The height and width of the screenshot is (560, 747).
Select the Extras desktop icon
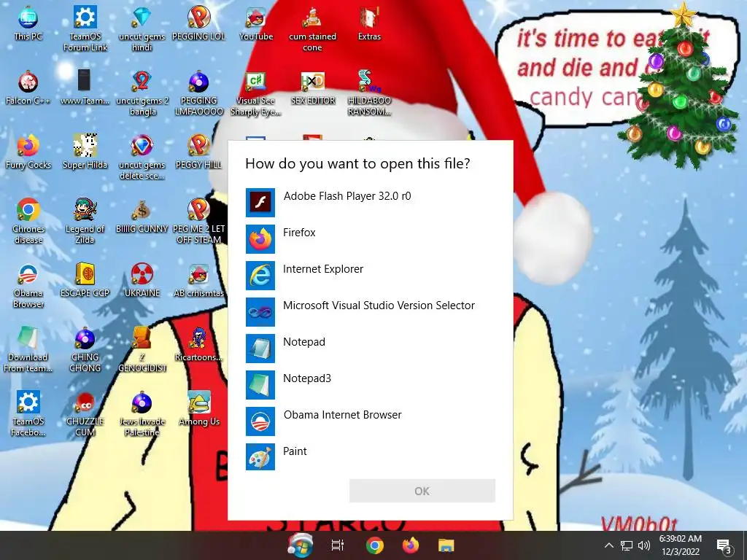pos(369,23)
